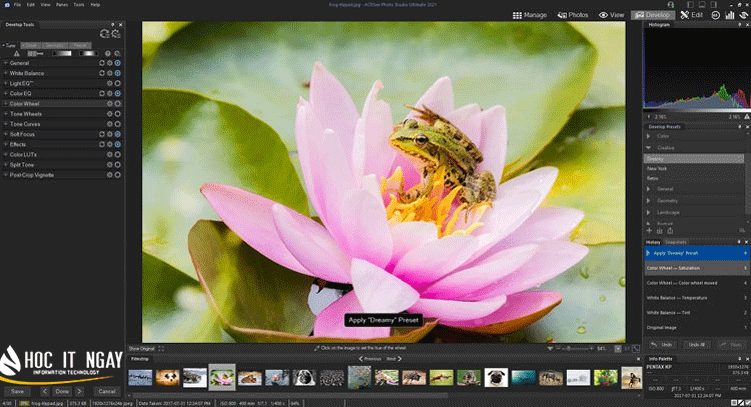Delete the selected develop preset
751x407 pixels.
(x=660, y=231)
